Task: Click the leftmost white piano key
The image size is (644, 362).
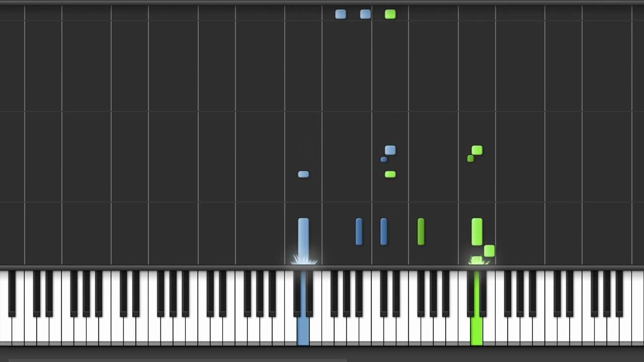Action: pos(6,308)
